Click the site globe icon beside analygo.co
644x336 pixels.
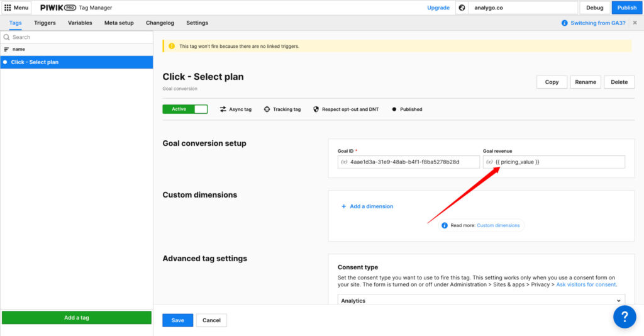point(462,8)
